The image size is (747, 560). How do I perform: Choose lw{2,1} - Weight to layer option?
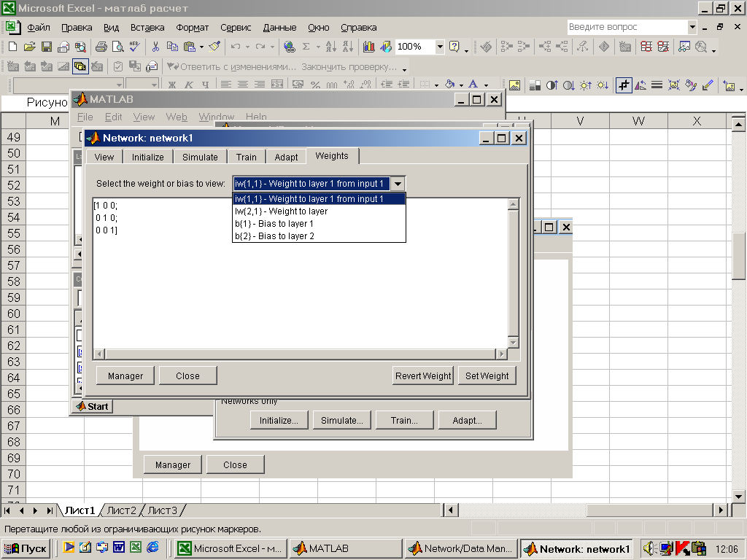coord(319,211)
